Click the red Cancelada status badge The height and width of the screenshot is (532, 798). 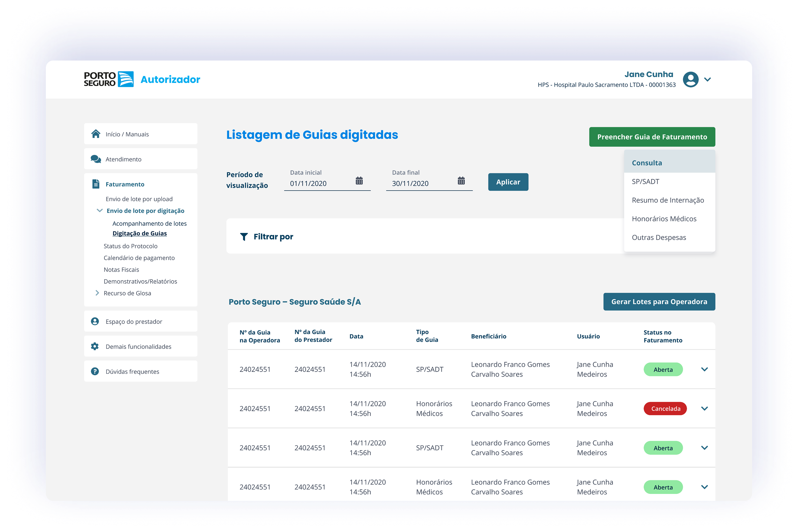coord(665,408)
